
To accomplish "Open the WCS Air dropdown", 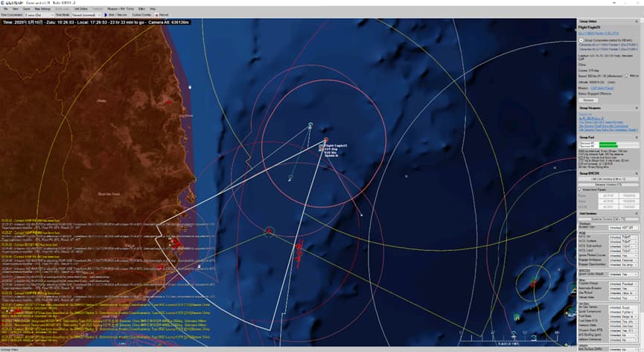I will pyautogui.click(x=623, y=237).
